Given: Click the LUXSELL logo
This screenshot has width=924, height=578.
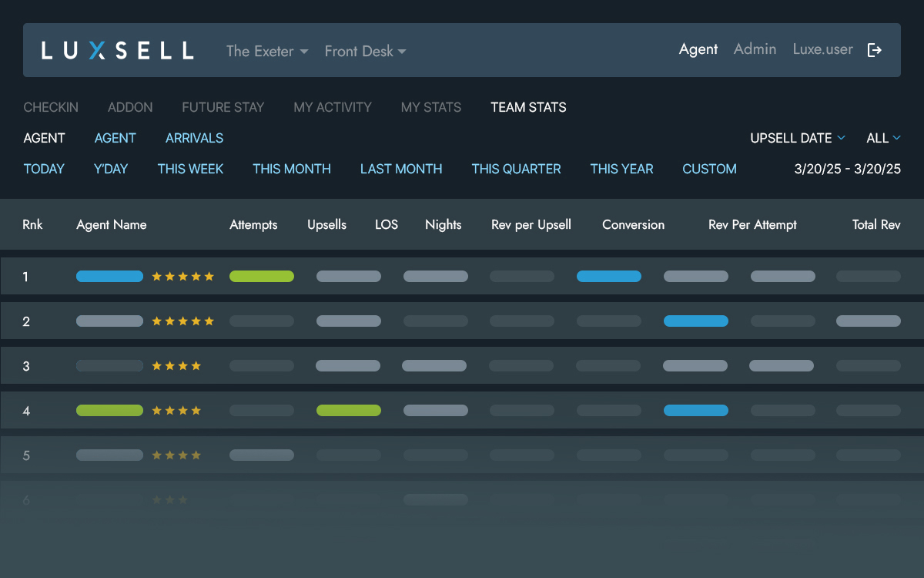Looking at the screenshot, I should coord(117,51).
